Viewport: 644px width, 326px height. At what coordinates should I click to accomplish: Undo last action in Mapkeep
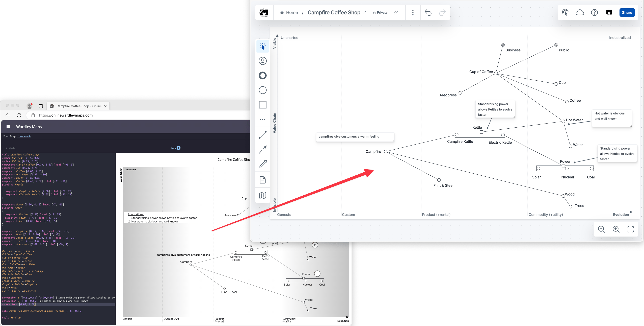pyautogui.click(x=428, y=13)
